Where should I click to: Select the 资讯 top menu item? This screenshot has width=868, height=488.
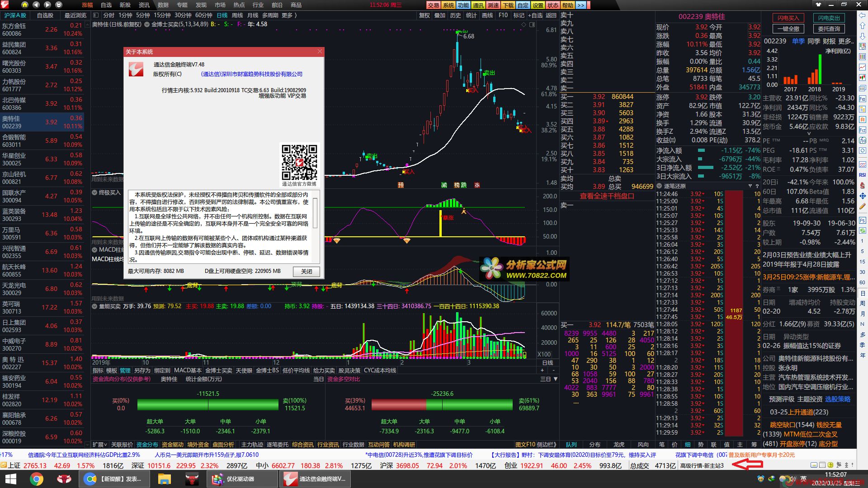[x=144, y=5]
